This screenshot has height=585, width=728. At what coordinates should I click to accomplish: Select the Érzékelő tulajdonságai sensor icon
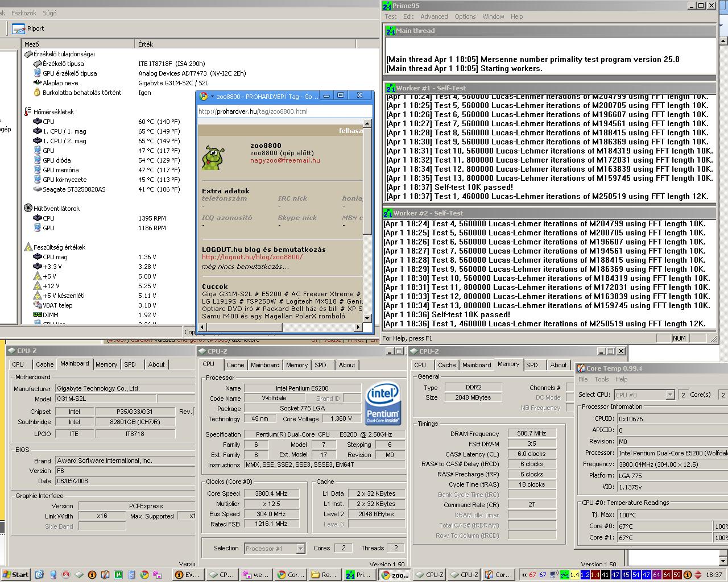tap(28, 54)
